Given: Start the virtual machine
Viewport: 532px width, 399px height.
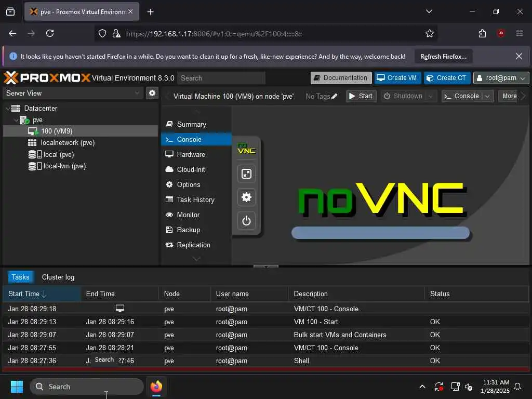Looking at the screenshot, I should (361, 96).
